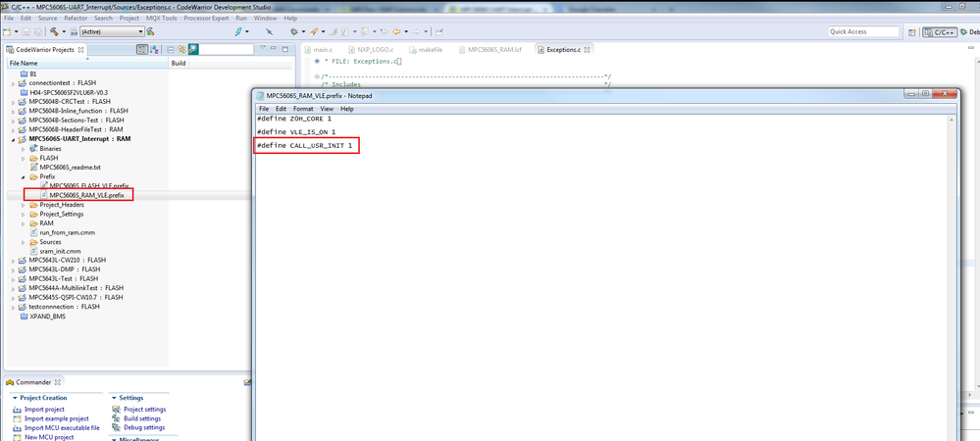This screenshot has height=441, width=980.
Task: Expand the Sources folder
Action: pyautogui.click(x=24, y=242)
